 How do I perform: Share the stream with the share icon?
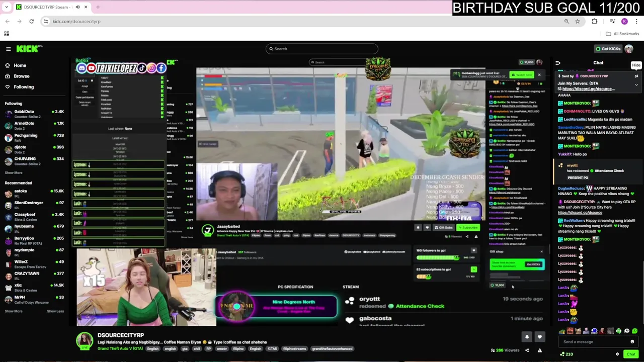click(527, 350)
